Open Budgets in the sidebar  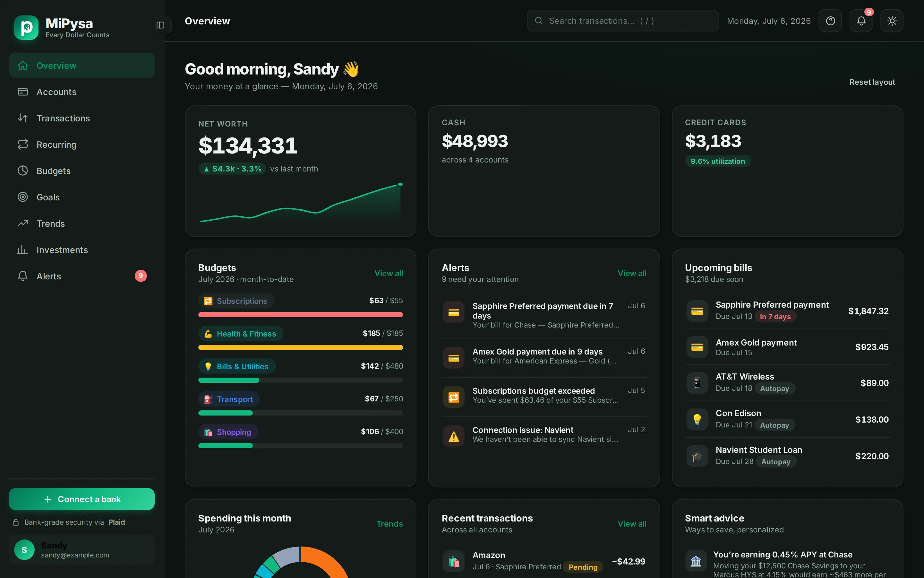pyautogui.click(x=82, y=171)
